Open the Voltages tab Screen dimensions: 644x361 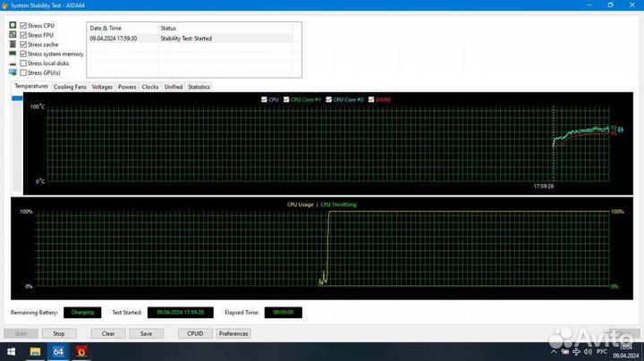[x=102, y=87]
